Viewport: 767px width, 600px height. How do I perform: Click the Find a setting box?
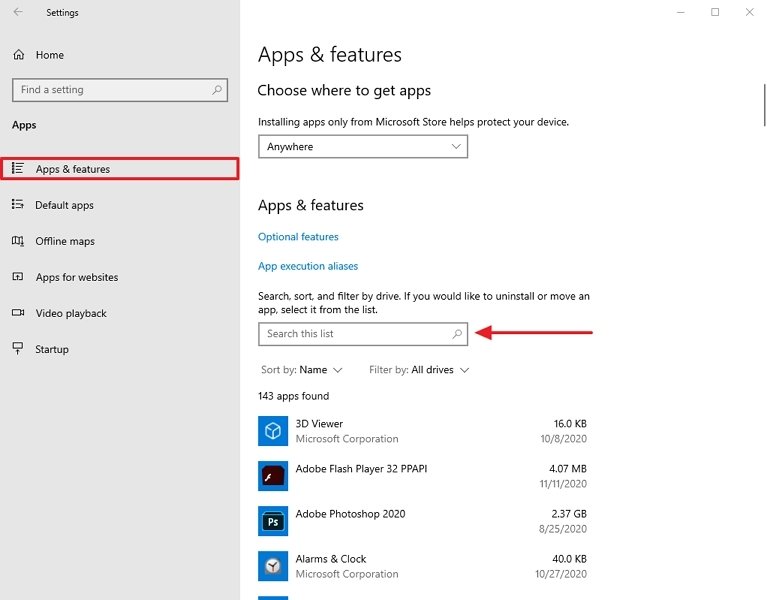[x=120, y=90]
